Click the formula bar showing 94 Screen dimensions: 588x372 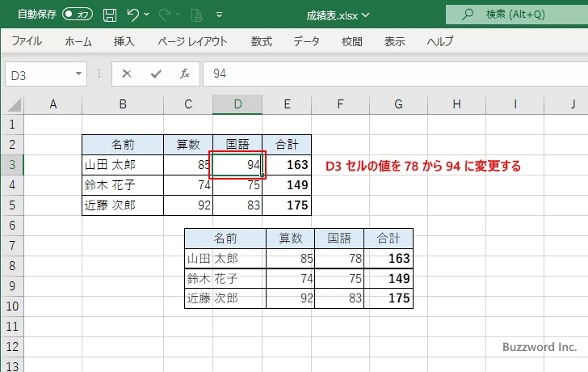388,74
